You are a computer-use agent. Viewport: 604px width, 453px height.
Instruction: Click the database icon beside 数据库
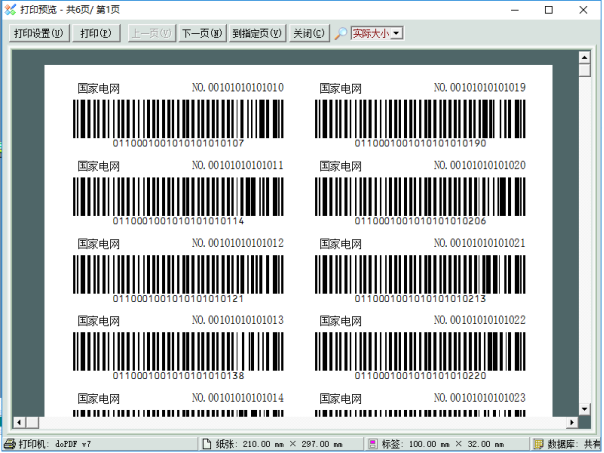point(538,444)
